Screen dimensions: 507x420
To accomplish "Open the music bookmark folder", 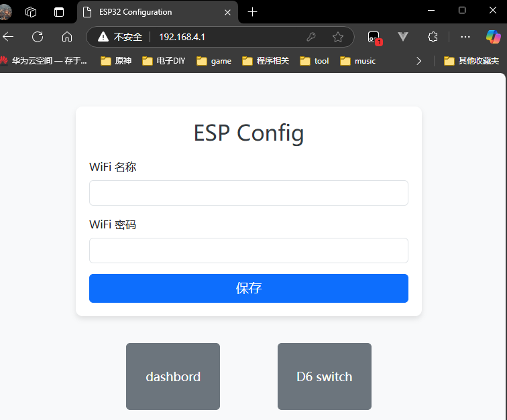I will (x=357, y=61).
